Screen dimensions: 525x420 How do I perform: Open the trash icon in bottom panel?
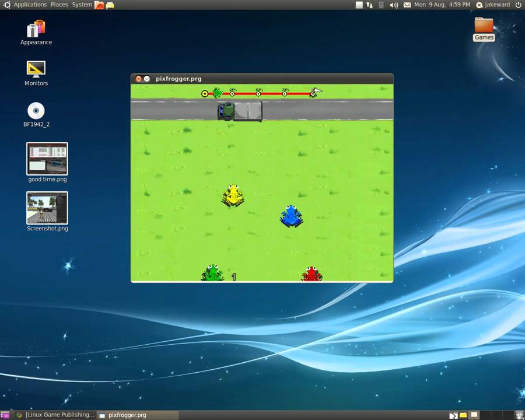click(x=519, y=415)
